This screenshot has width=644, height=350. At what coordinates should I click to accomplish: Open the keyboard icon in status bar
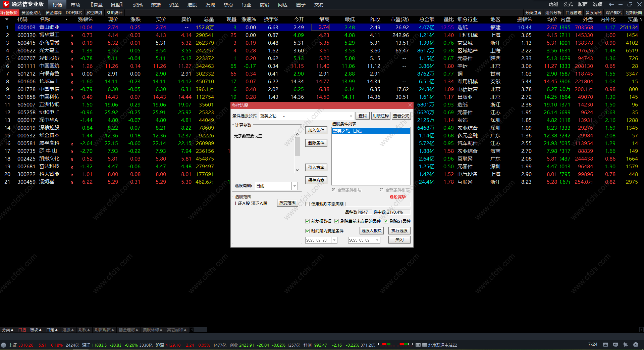pyautogui.click(x=605, y=345)
